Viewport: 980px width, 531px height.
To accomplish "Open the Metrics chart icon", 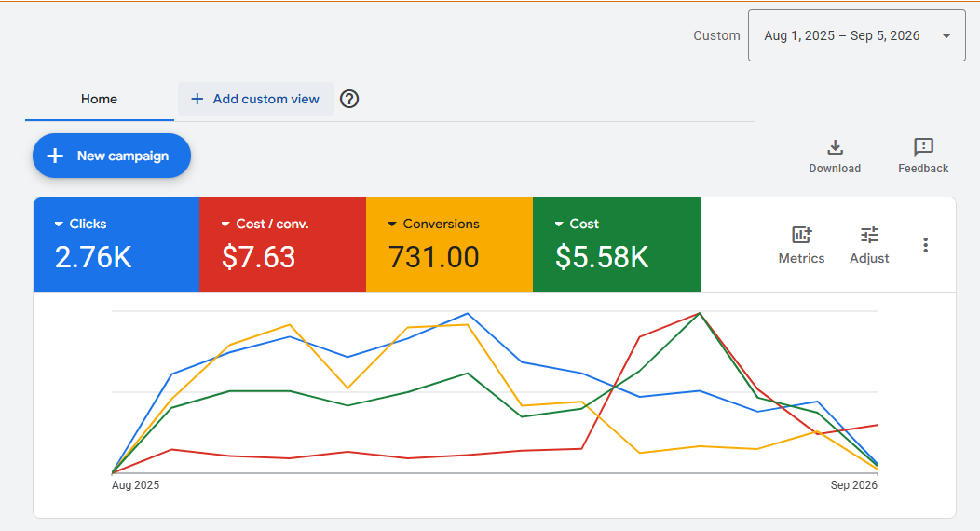I will tap(801, 235).
